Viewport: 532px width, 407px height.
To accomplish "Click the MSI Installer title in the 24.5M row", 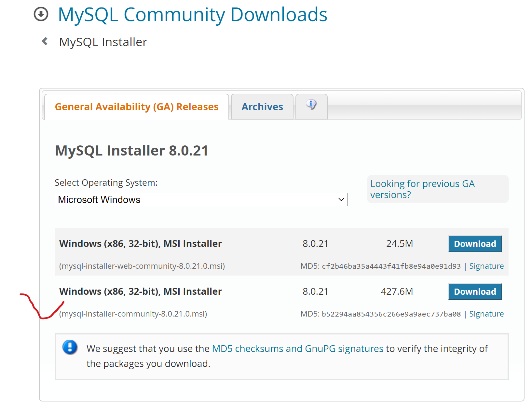I will point(141,244).
